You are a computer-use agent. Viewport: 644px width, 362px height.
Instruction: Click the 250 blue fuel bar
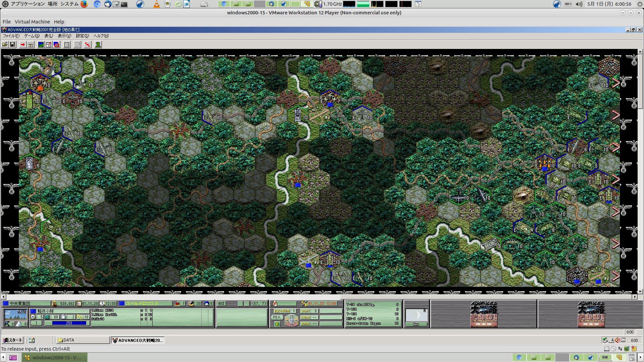69,323
